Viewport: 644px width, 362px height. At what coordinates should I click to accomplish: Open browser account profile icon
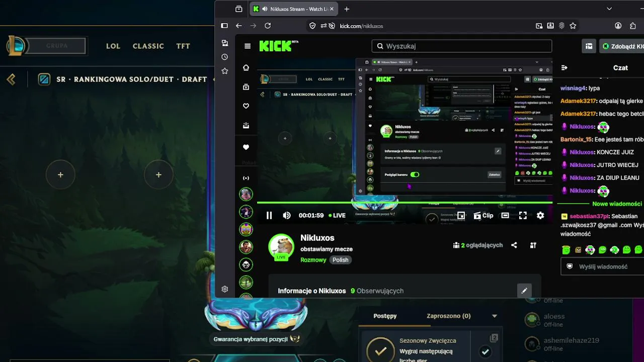(x=618, y=26)
